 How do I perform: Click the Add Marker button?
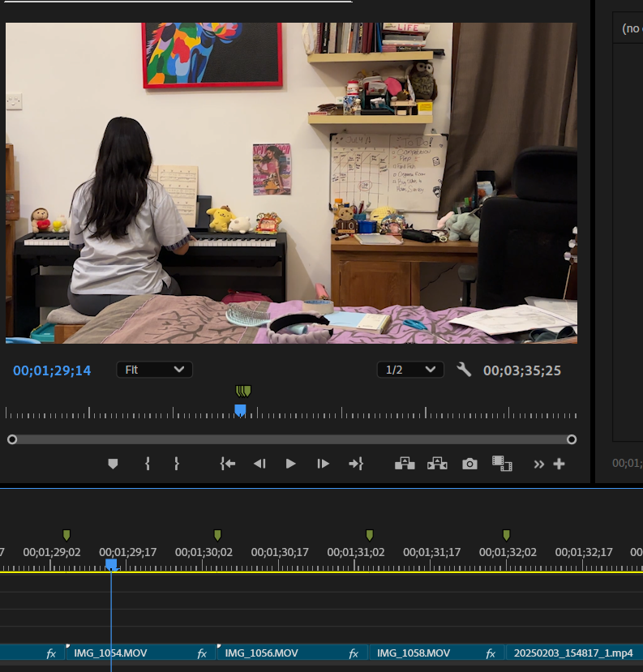[x=113, y=464]
